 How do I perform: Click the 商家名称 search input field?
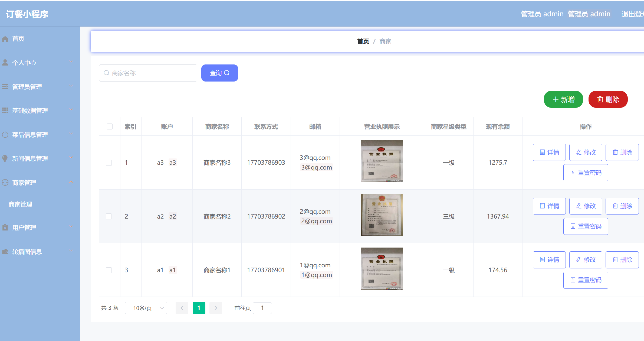tap(148, 73)
